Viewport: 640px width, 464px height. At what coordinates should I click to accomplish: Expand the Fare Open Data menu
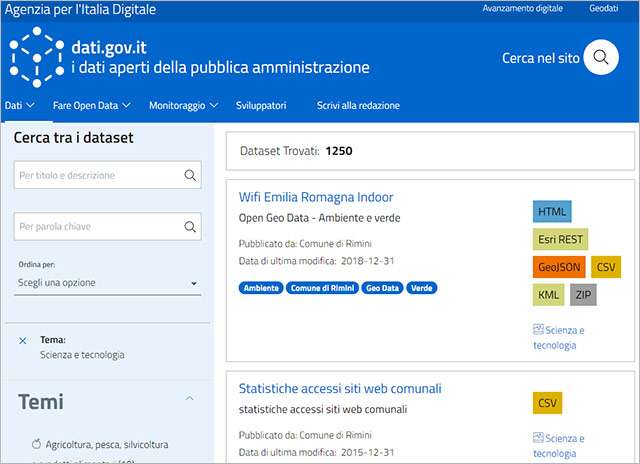coord(91,105)
